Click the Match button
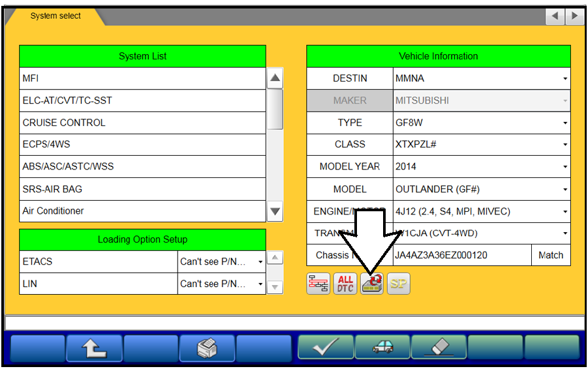This screenshot has height=371, width=588. [x=551, y=255]
